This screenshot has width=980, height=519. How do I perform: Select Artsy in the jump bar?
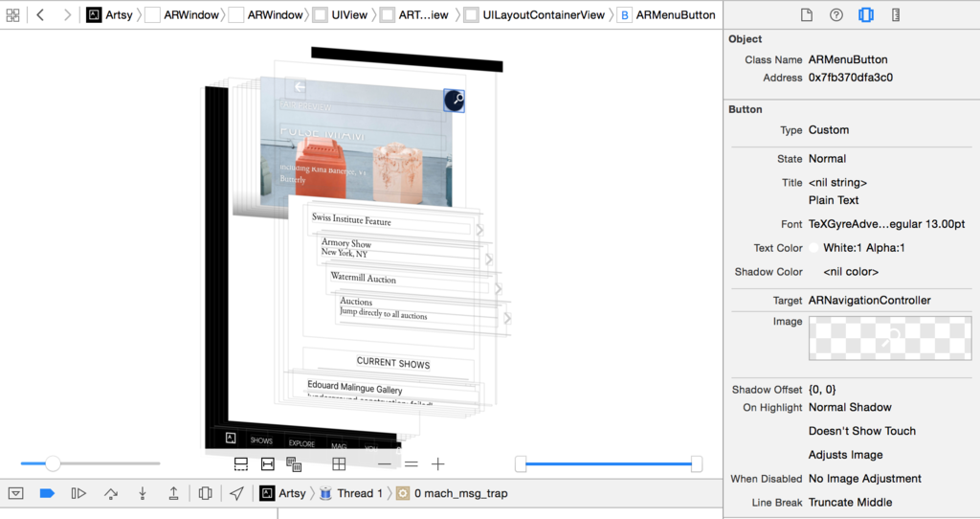[110, 15]
